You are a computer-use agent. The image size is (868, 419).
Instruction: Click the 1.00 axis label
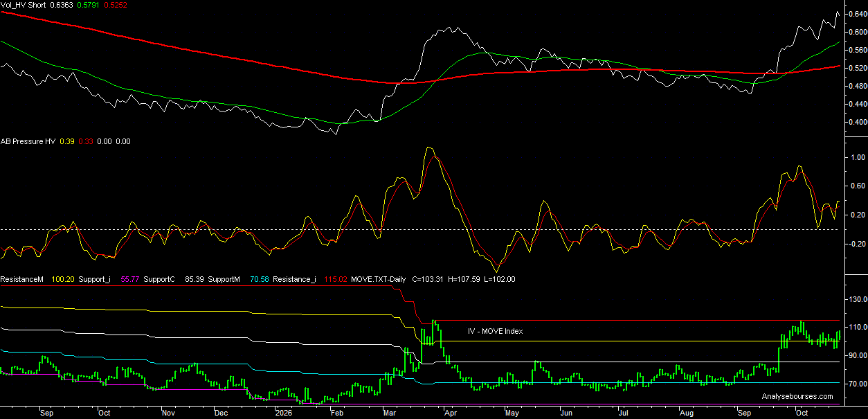pos(858,157)
